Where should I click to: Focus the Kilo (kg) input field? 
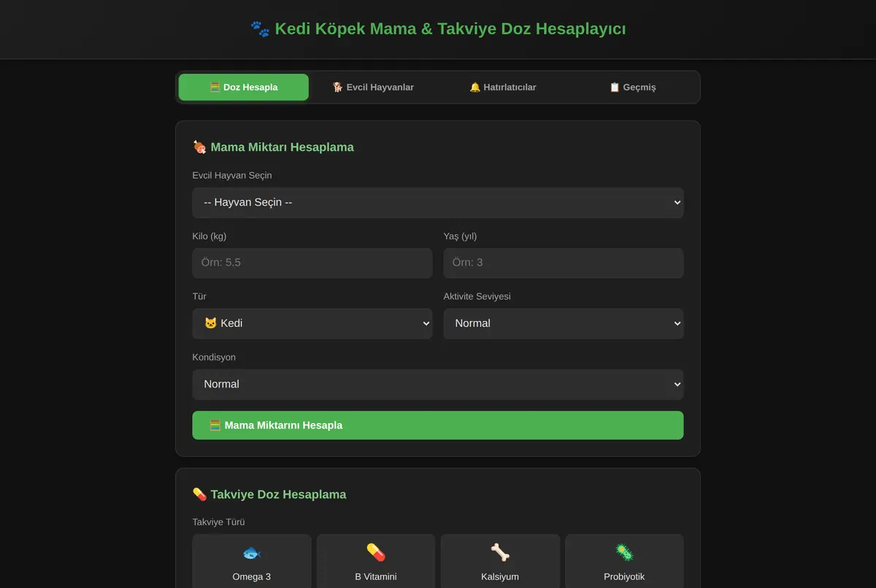click(x=312, y=263)
